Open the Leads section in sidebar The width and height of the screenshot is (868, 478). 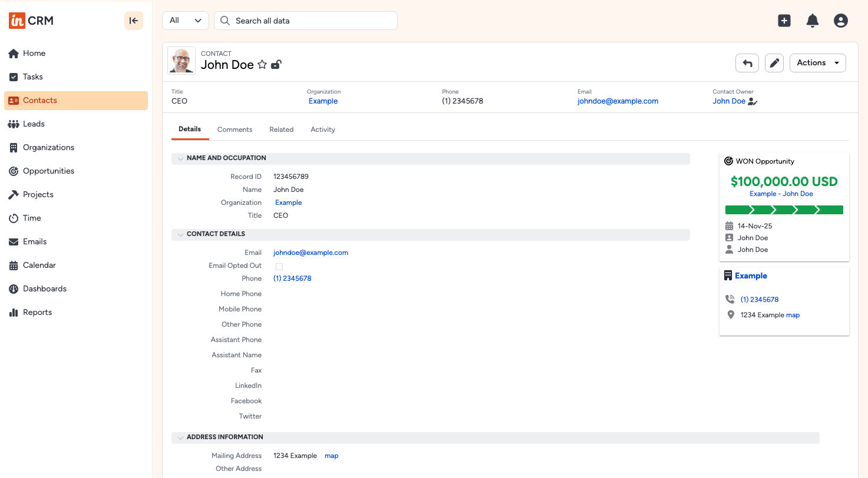click(33, 124)
